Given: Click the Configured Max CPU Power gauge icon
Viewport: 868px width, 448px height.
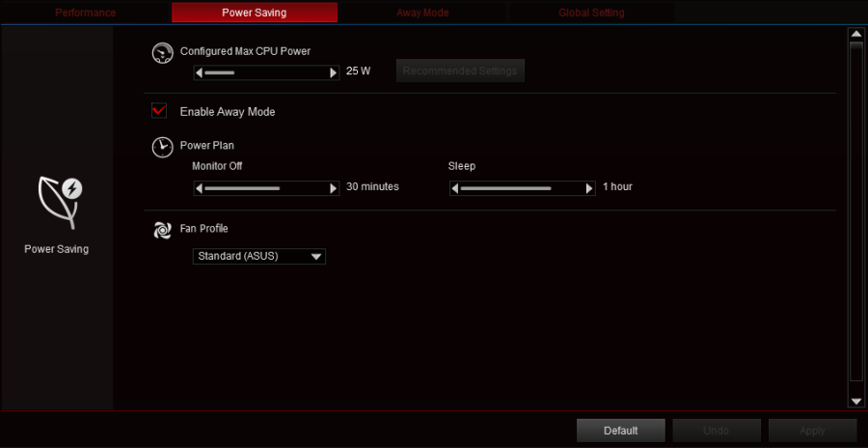Looking at the screenshot, I should pos(162,52).
